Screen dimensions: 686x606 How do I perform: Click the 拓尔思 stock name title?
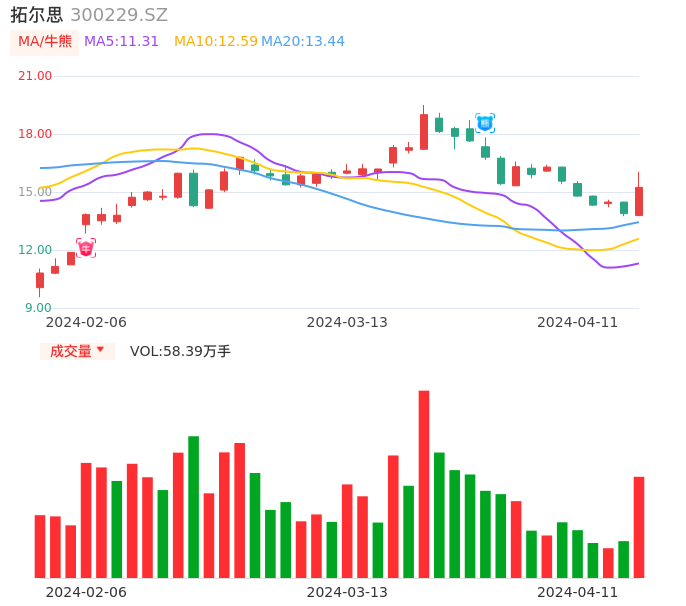(x=37, y=15)
